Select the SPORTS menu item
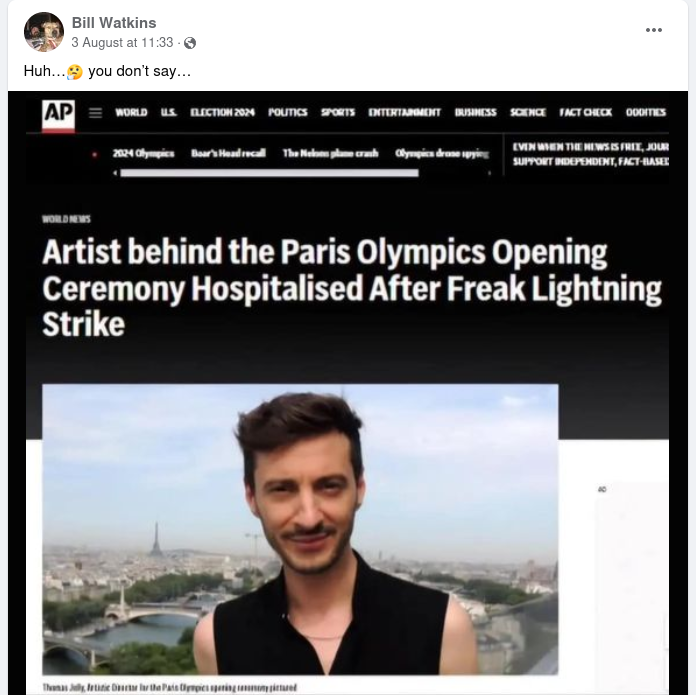 [338, 112]
